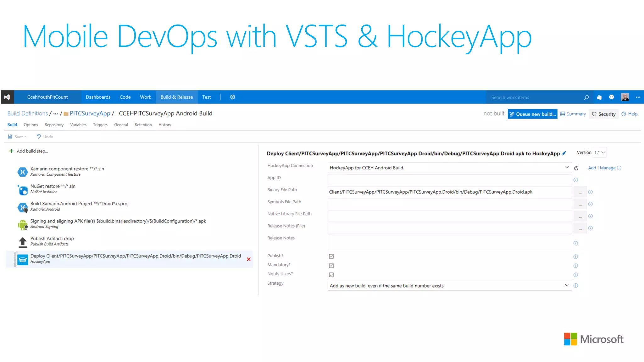Click the search magnifier icon
This screenshot has height=362, width=644.
[586, 97]
